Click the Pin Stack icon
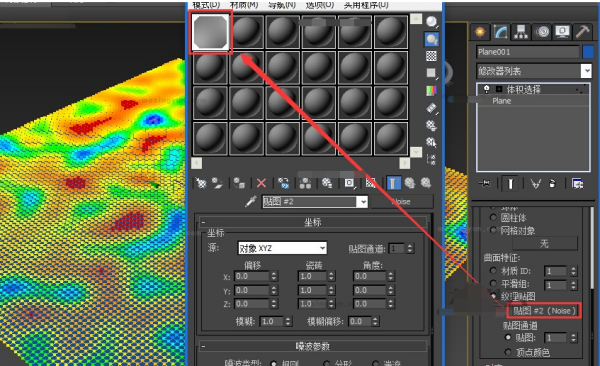 [484, 184]
